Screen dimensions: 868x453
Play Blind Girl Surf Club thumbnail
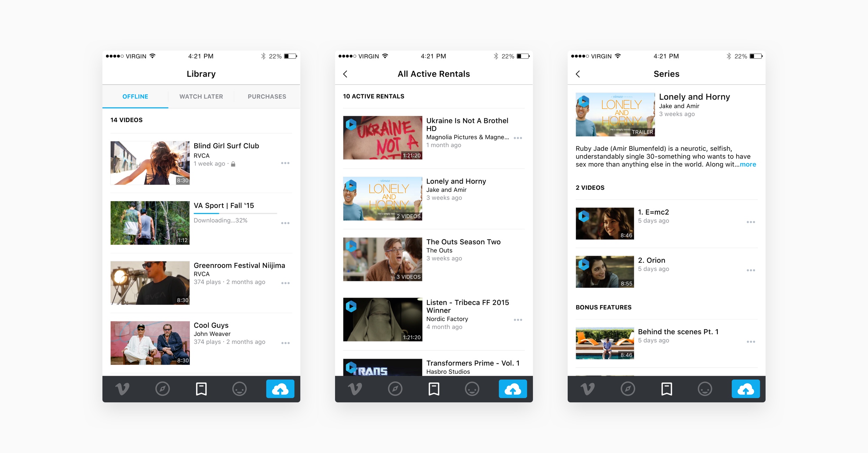click(x=150, y=163)
